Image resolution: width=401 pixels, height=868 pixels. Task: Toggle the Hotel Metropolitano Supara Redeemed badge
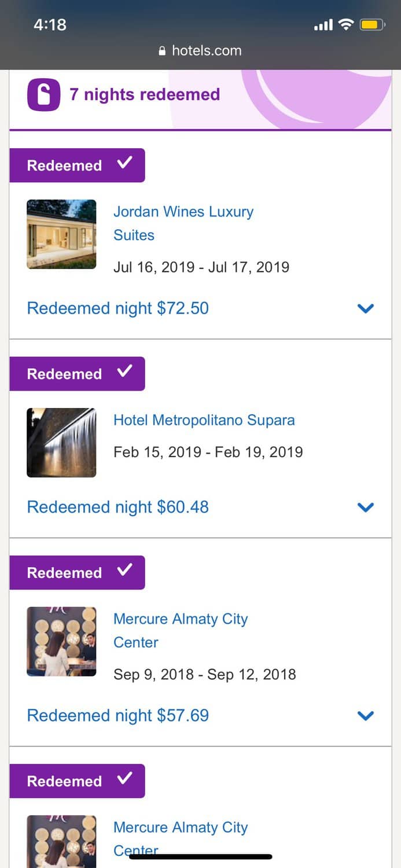point(77,373)
